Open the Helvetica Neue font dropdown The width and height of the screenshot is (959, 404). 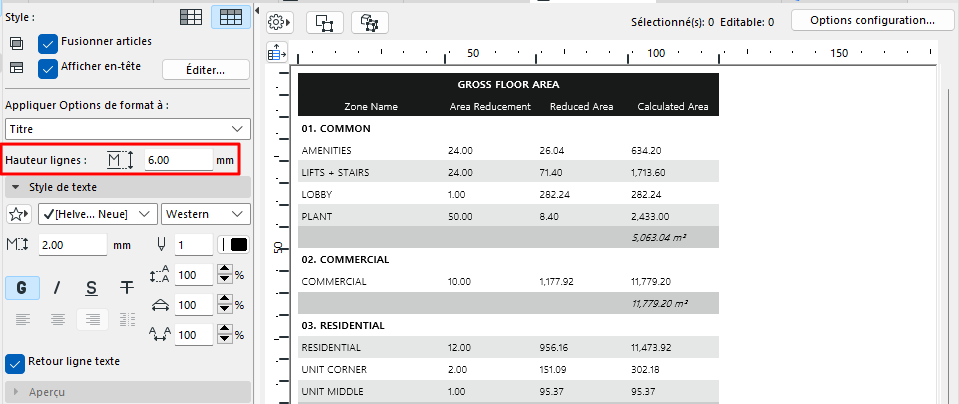click(98, 213)
